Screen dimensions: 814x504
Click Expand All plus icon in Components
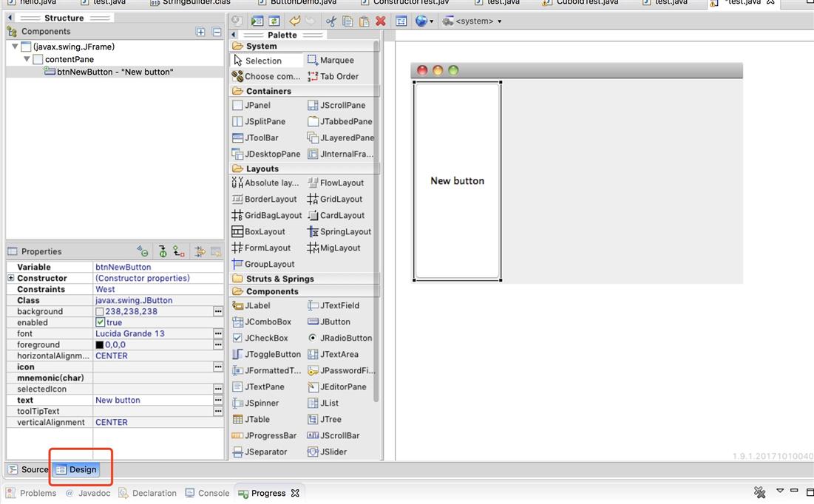pyautogui.click(x=200, y=33)
